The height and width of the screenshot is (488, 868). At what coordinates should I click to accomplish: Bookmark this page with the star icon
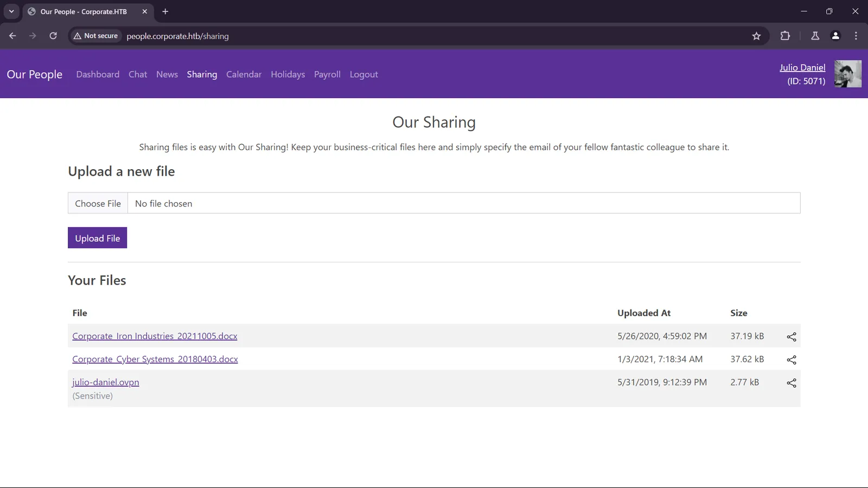(x=756, y=36)
